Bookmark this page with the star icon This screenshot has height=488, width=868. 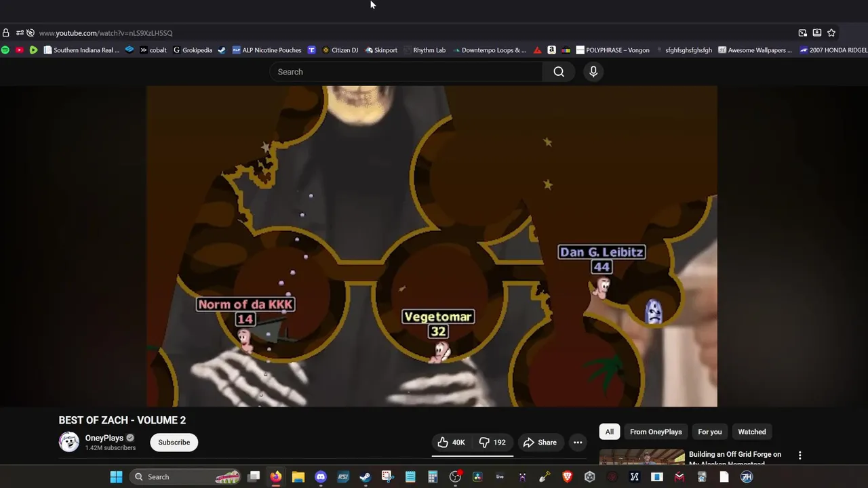tap(831, 33)
